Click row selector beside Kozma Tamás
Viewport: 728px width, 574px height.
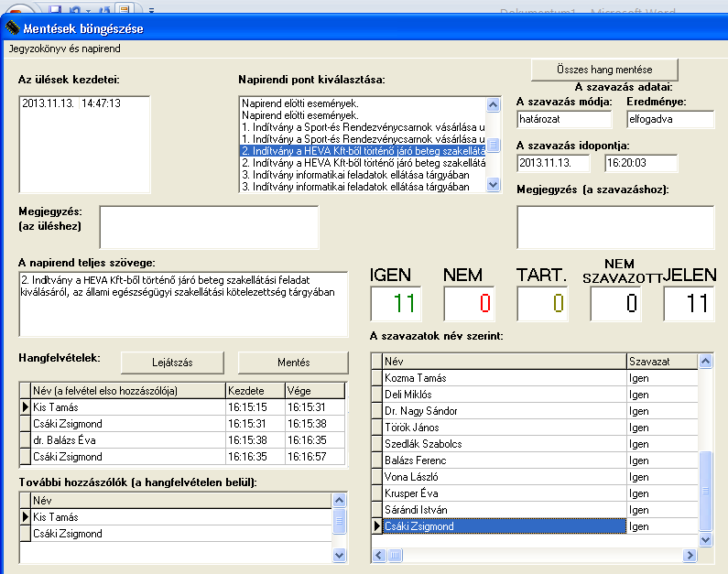tap(377, 378)
